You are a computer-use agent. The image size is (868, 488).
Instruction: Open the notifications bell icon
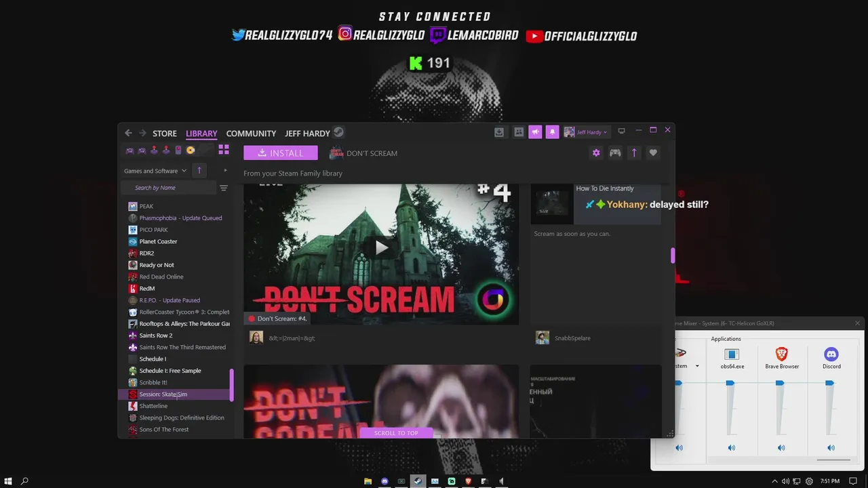(553, 132)
